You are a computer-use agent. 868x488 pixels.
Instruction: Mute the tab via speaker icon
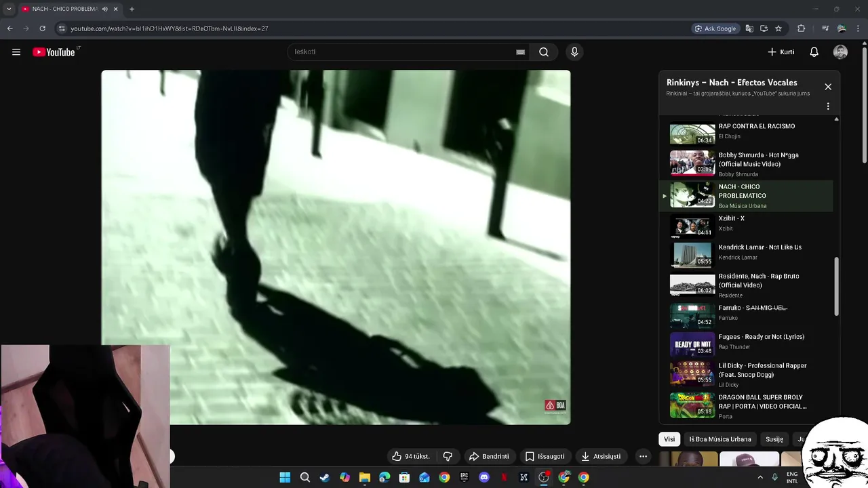click(x=104, y=9)
